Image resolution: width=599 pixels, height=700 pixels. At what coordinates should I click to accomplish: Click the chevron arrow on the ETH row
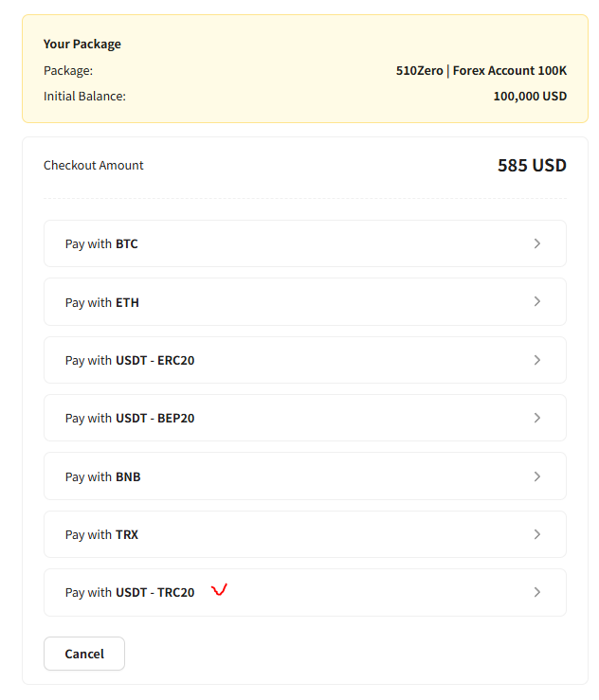(x=537, y=302)
